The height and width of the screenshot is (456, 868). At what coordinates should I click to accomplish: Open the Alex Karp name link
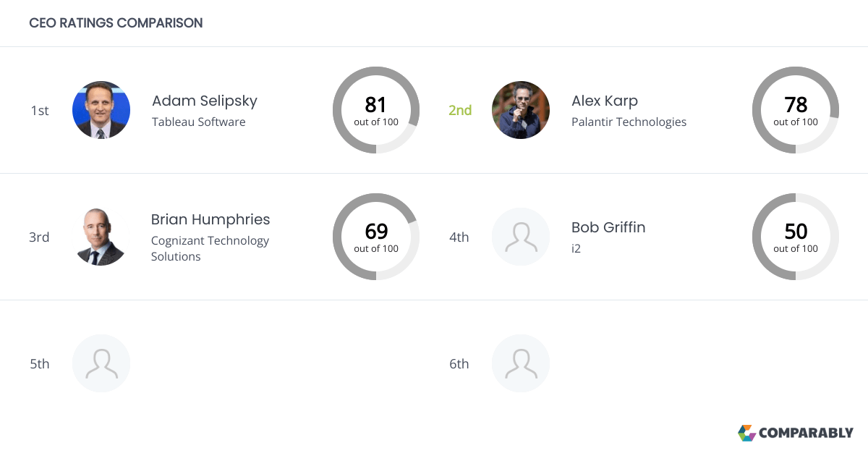coord(604,101)
